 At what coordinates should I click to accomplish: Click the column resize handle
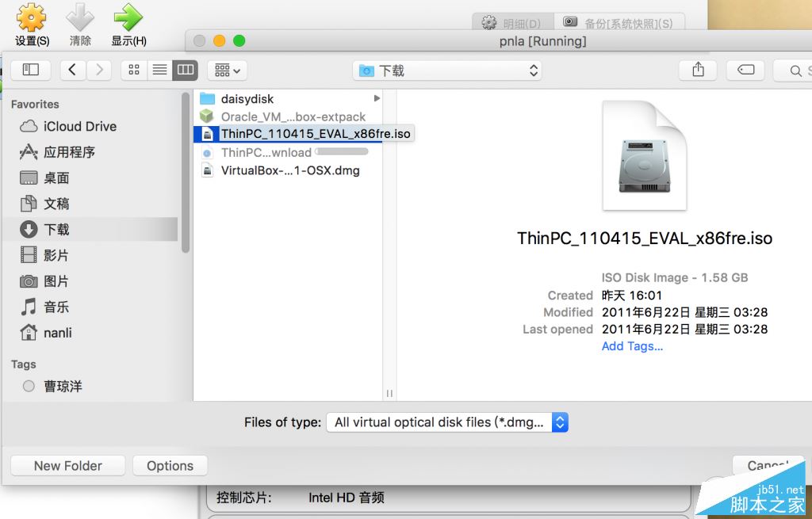pos(389,393)
